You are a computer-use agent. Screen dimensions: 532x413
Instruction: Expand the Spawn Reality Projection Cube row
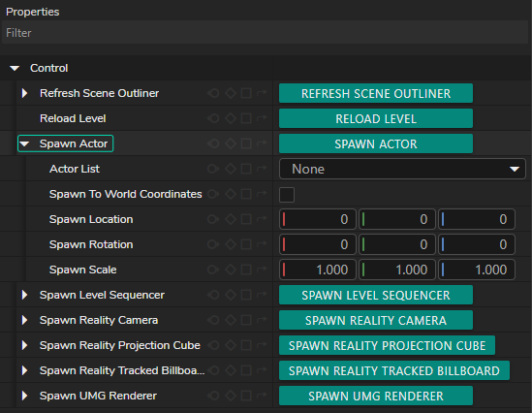(24, 345)
